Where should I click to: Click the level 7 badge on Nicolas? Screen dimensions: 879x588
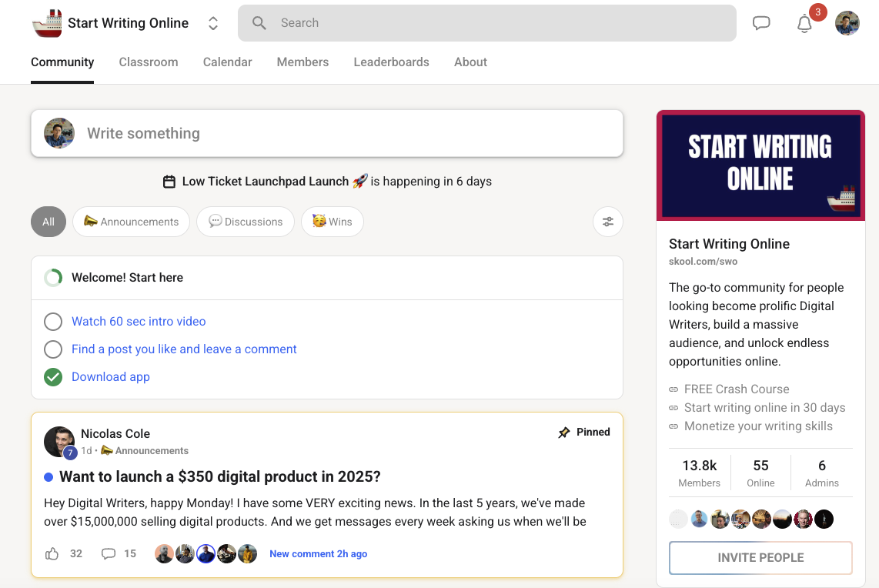[x=70, y=453]
